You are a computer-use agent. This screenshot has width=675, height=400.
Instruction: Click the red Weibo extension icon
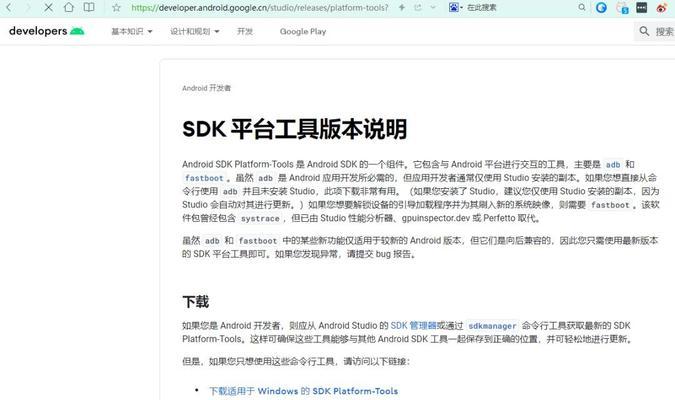click(x=662, y=8)
